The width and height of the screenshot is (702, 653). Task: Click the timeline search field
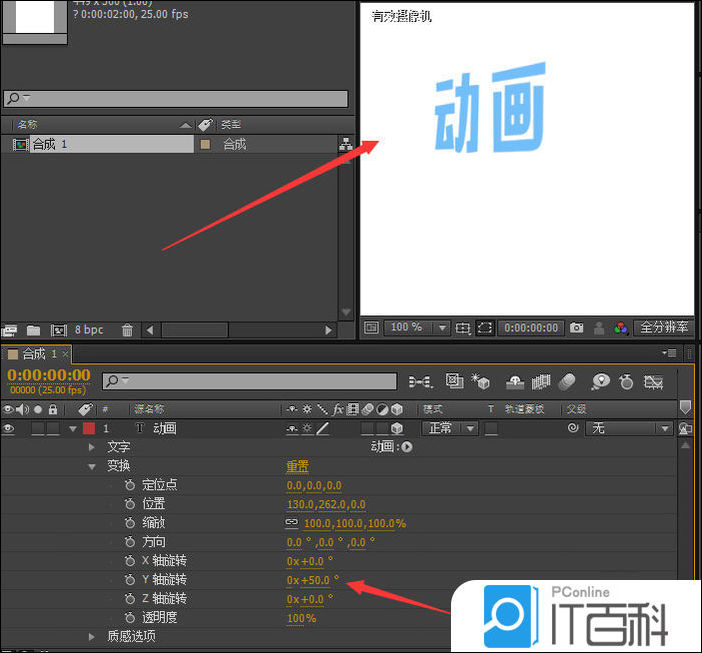point(249,381)
